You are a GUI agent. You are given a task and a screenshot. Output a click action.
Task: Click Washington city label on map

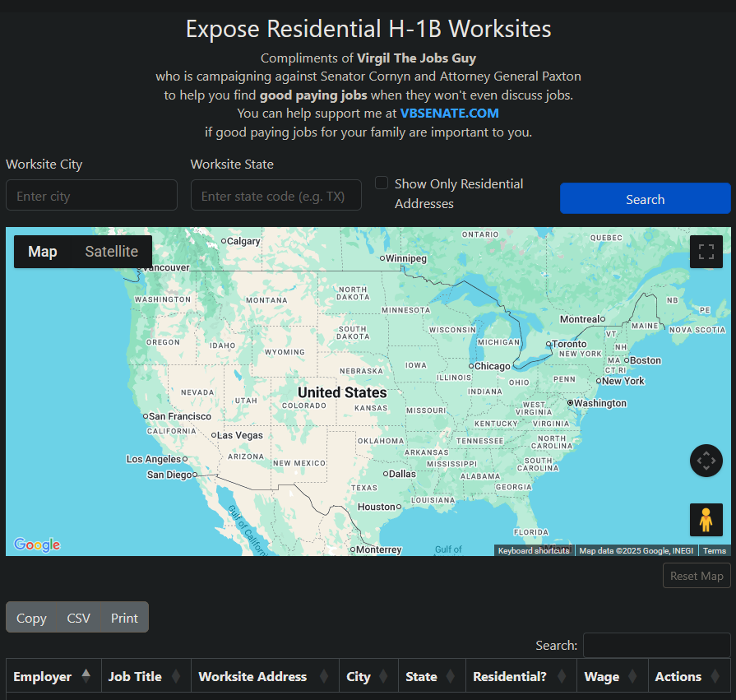coord(600,403)
